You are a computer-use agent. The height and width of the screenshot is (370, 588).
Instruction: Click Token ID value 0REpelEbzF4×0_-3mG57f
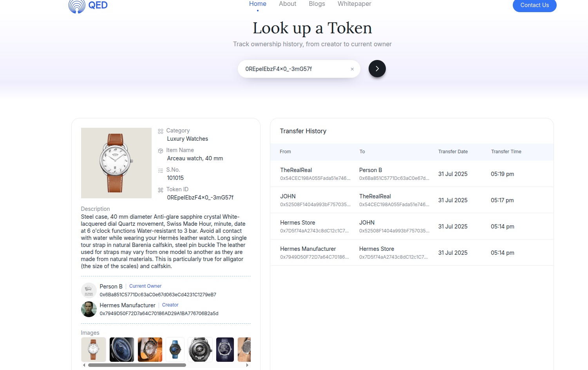pos(200,198)
